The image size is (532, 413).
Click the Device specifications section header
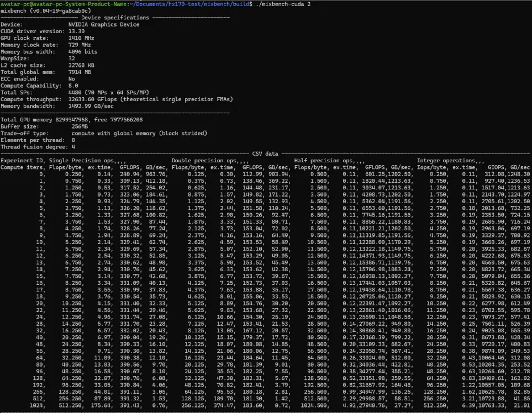tap(115, 18)
